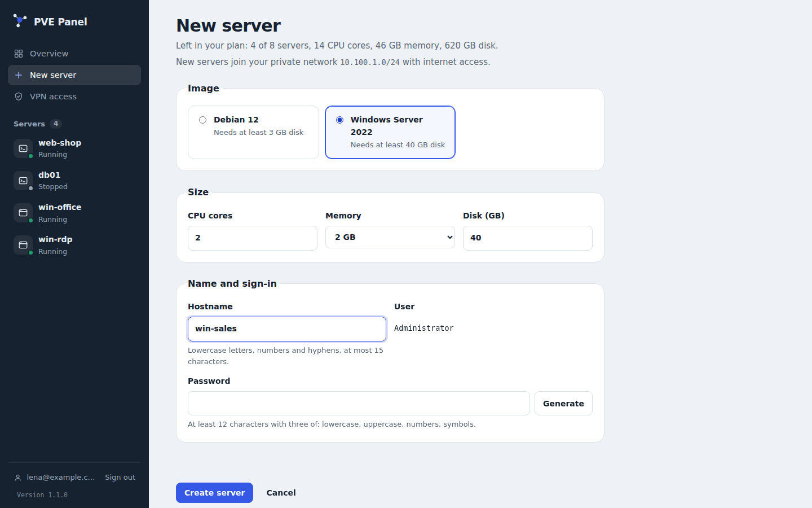Click the win-office window icon
Screen dimensions: 812x508
pos(23,213)
